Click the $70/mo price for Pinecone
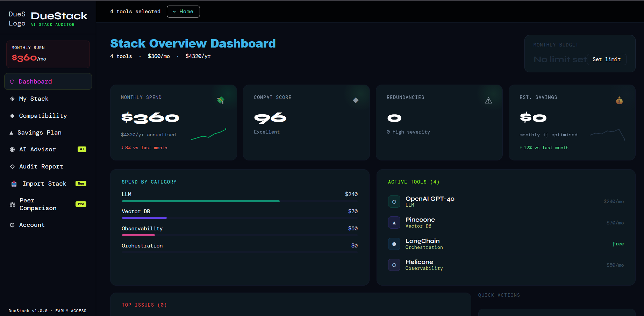Viewport: 644px width, 316px height. (x=615, y=223)
